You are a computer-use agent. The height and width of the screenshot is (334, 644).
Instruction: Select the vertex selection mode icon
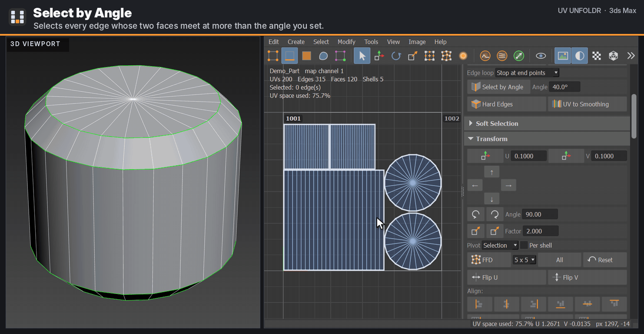[273, 56]
